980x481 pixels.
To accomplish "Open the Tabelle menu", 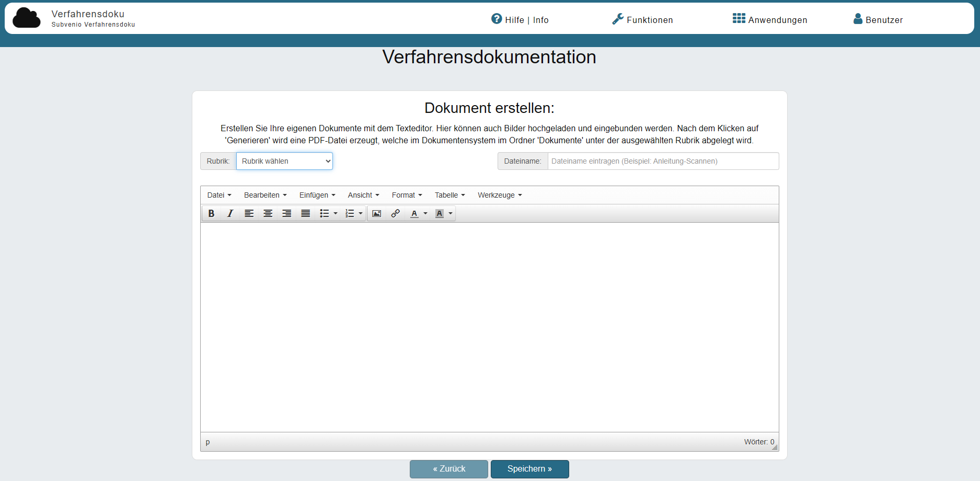I will tap(449, 195).
